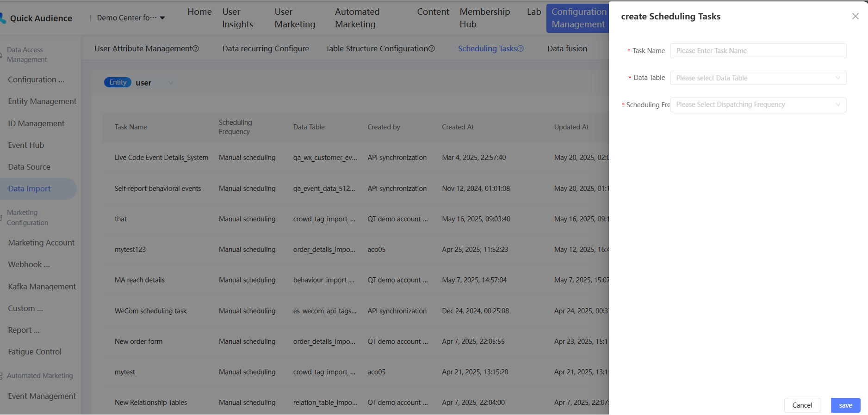Click the Cancel button
Screen dimensions: 868x415
pyautogui.click(x=802, y=405)
